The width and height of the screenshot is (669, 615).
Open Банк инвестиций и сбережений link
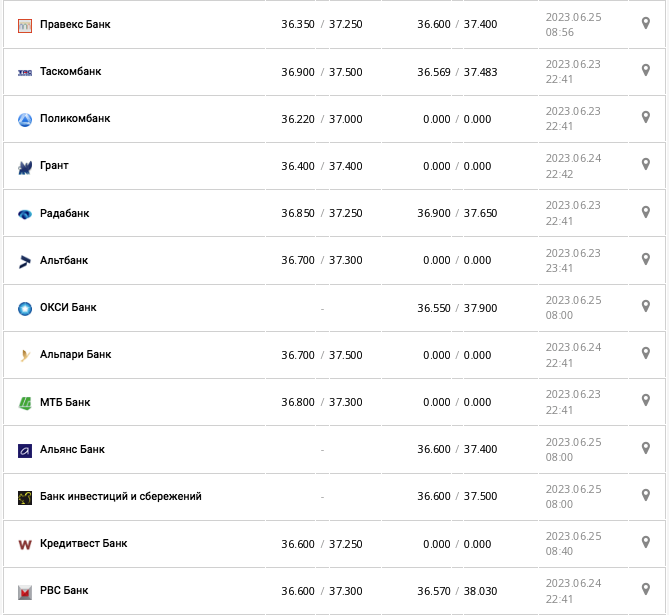click(120, 497)
